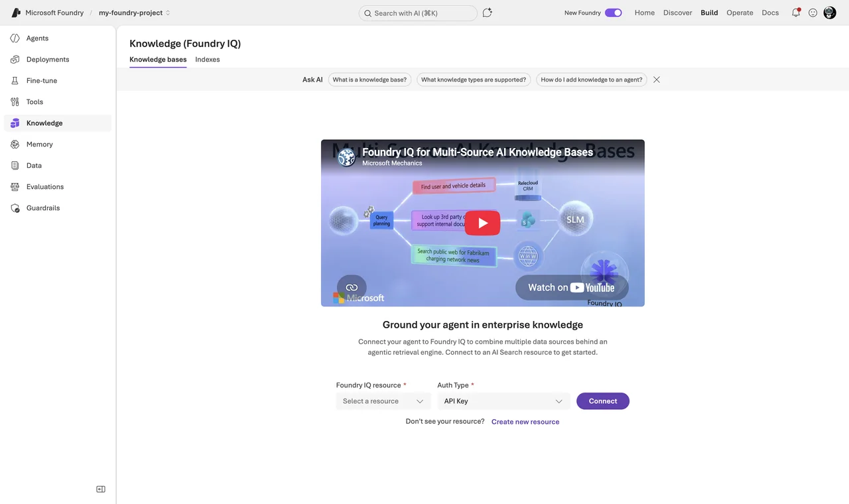
Task: Ask "What knowledge types are supported?"
Action: tap(474, 80)
